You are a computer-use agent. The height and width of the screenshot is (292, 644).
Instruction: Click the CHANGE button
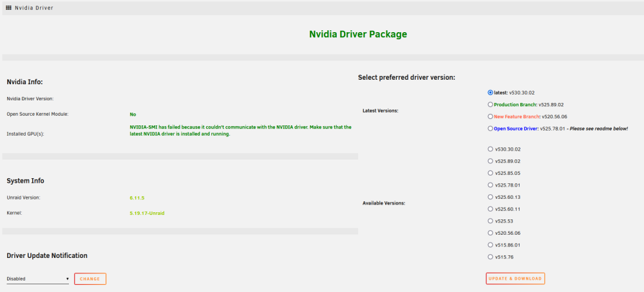coord(90,279)
